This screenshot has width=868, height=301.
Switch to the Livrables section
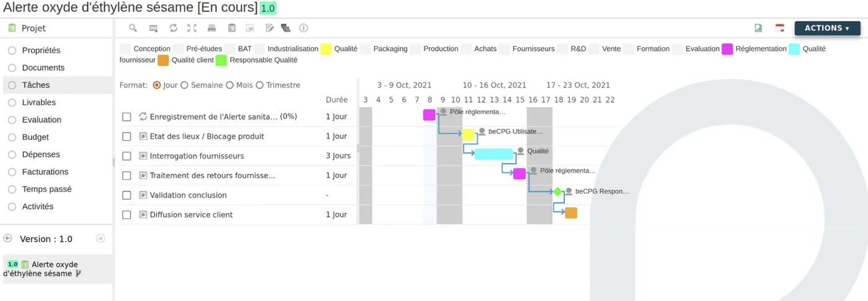[x=39, y=102]
